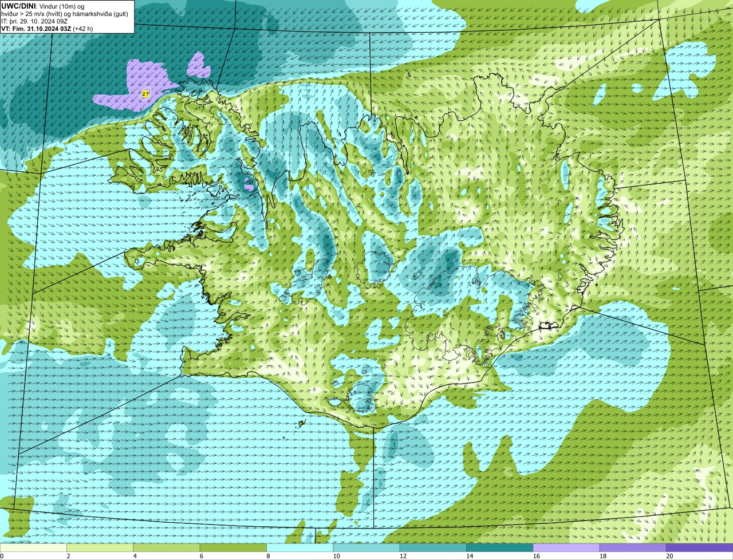The width and height of the screenshot is (733, 560).
Task: Click the 'hviður > 25 m/s' description line
Action: [x=64, y=13]
